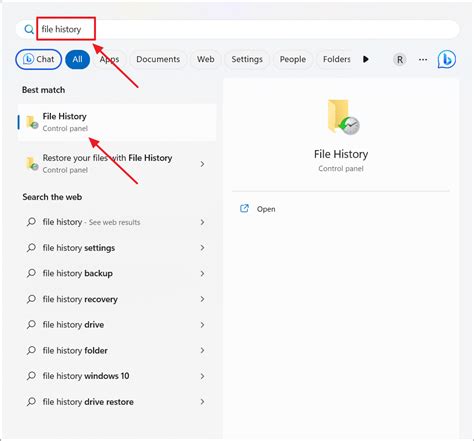The height and width of the screenshot is (441, 474).
Task: Expand chevron for the 'file history drive' suggestion row
Action: (202, 325)
